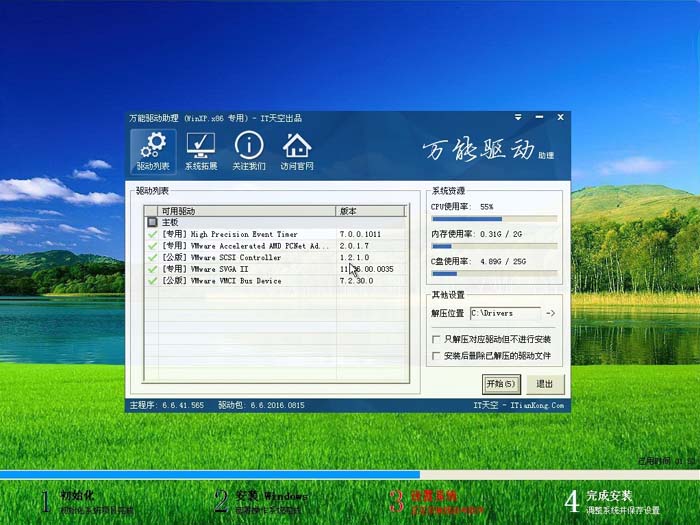Open the 系统拓展 system extension tab
The height and width of the screenshot is (525, 700).
pos(201,151)
